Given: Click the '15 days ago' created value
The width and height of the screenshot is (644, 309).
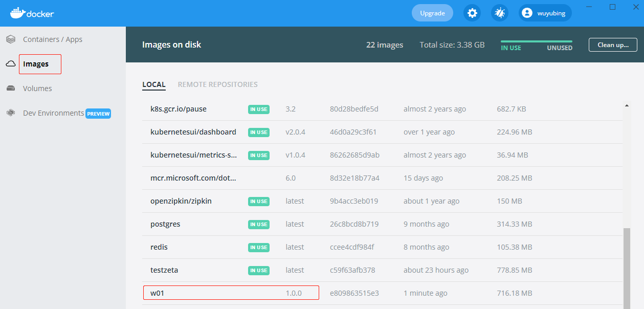Looking at the screenshot, I should point(424,178).
